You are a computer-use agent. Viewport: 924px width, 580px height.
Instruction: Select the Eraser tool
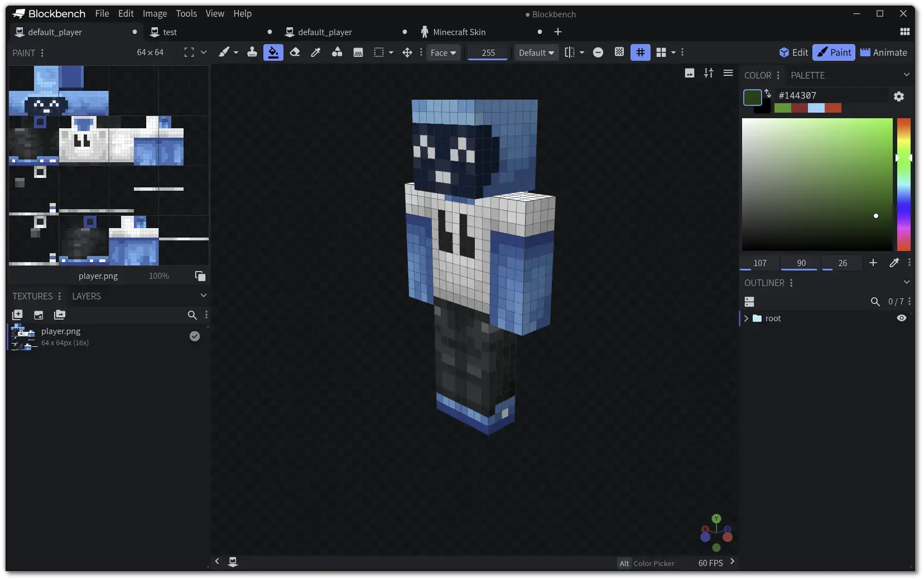click(x=295, y=52)
